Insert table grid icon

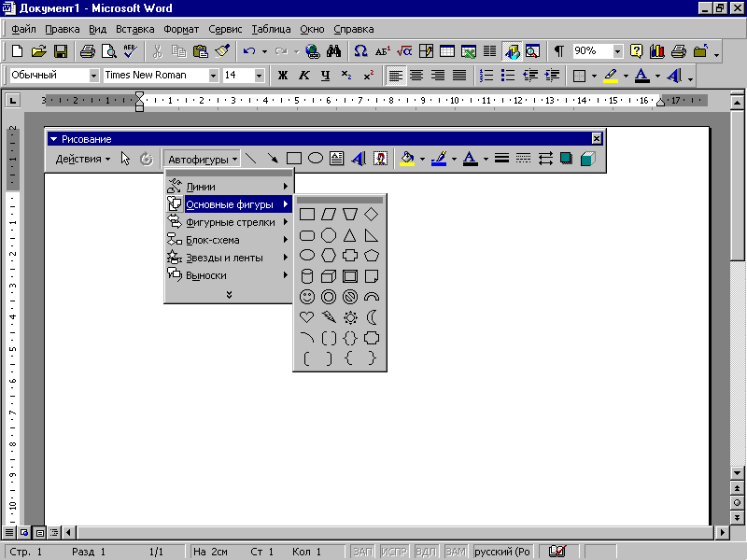447,51
